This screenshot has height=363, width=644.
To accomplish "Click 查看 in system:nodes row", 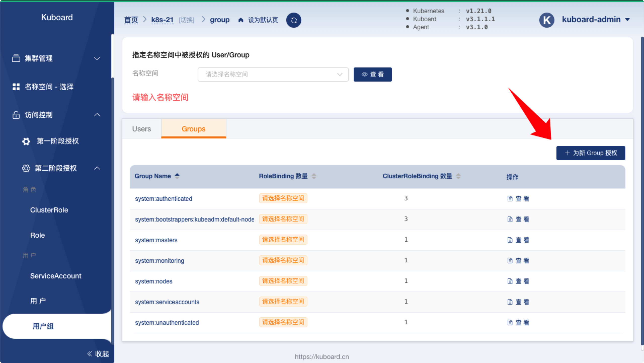I will coord(522,281).
